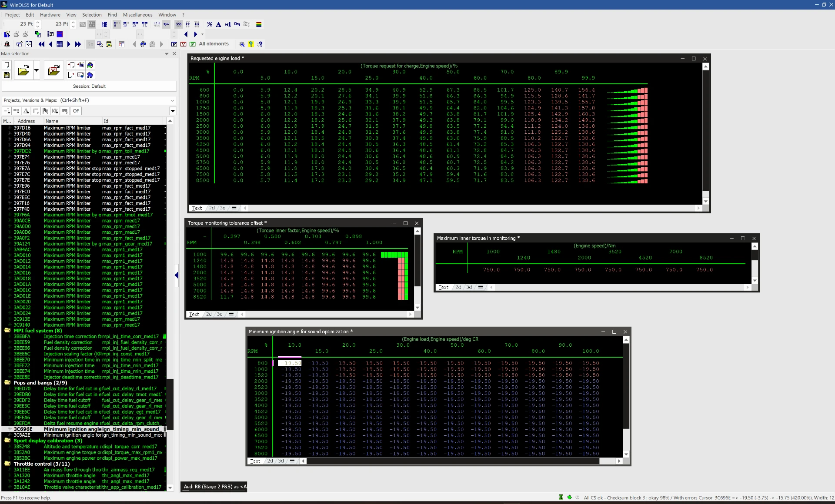Image resolution: width=835 pixels, height=504 pixels.
Task: Collapse the Pops and bangs folder
Action: pyautogui.click(x=7, y=383)
